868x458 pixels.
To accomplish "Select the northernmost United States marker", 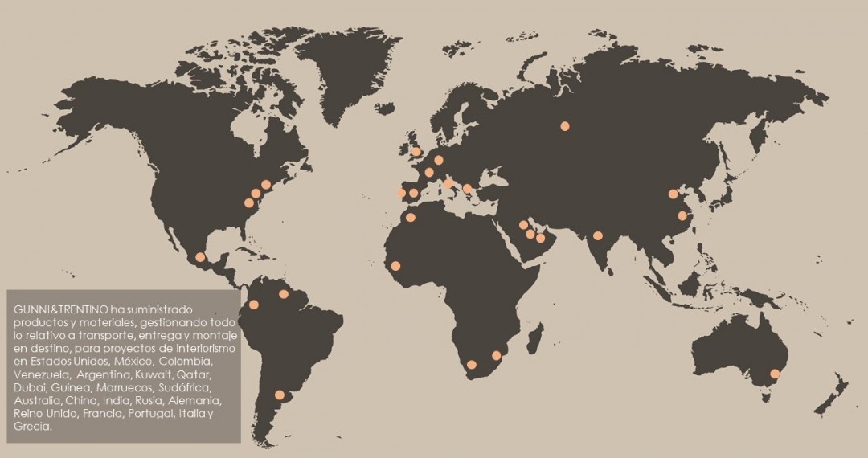I will tap(266, 185).
